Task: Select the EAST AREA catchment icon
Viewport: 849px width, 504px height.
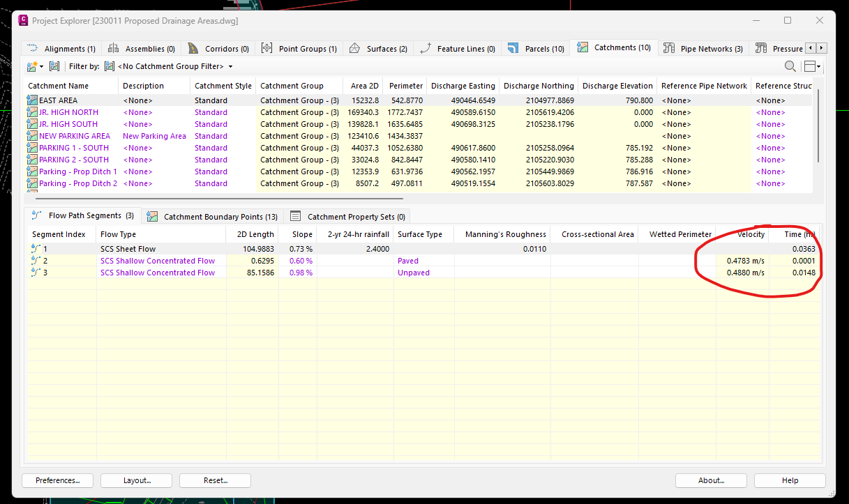Action: point(31,100)
